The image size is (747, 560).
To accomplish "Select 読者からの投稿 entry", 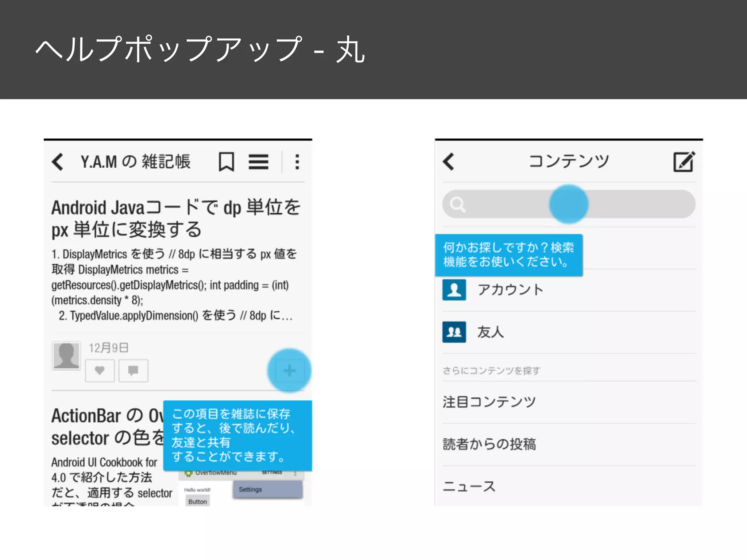I will (489, 444).
